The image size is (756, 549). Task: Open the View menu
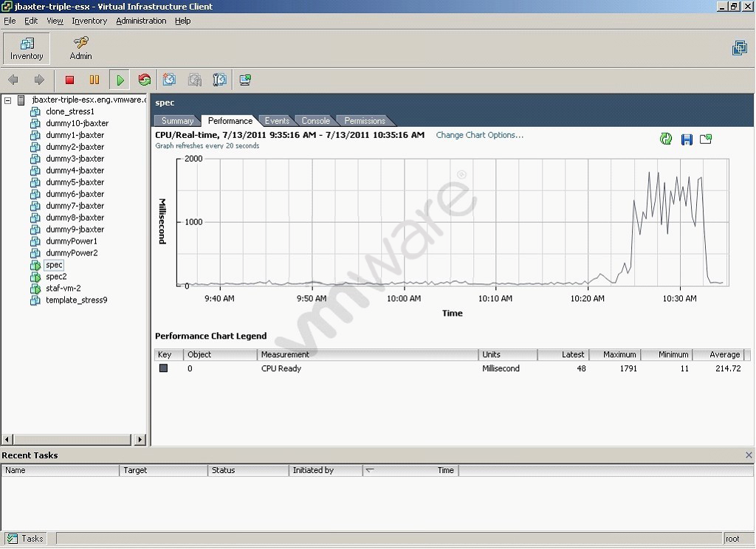(55, 21)
